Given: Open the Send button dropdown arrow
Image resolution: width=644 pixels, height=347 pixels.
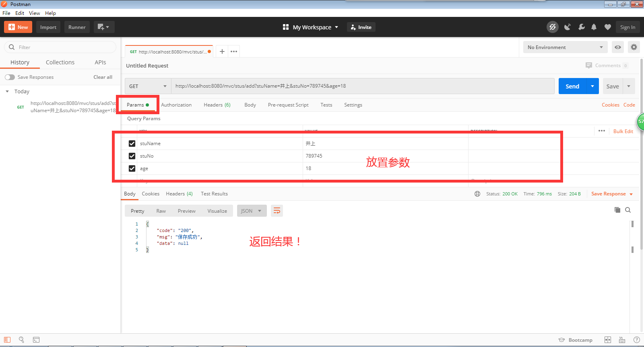Looking at the screenshot, I should point(592,86).
